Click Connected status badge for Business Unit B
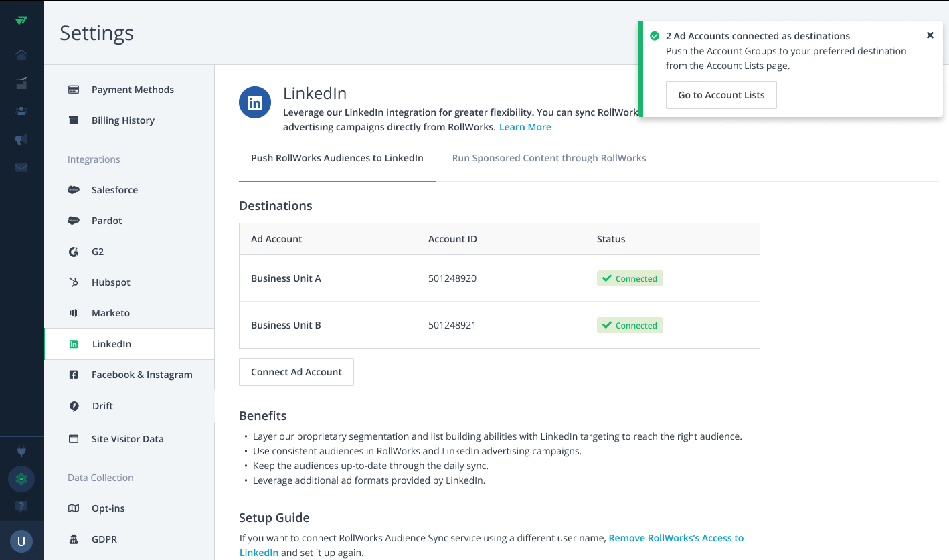949x560 pixels. [x=630, y=325]
